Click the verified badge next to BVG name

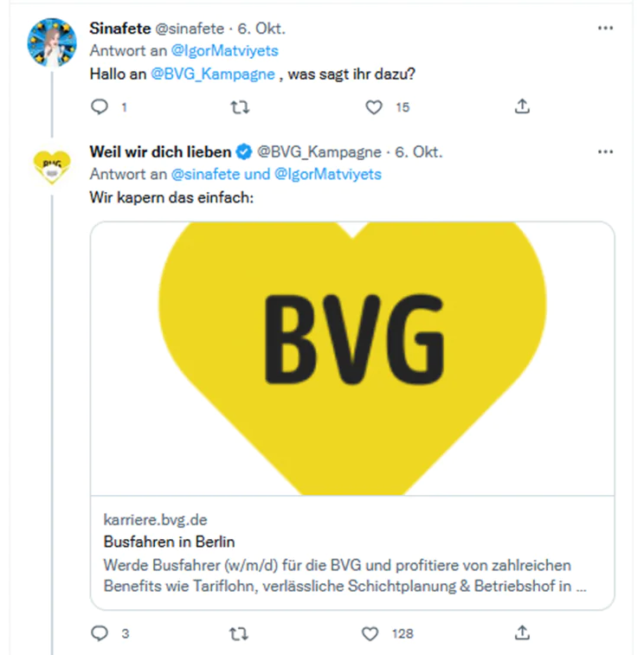point(245,152)
